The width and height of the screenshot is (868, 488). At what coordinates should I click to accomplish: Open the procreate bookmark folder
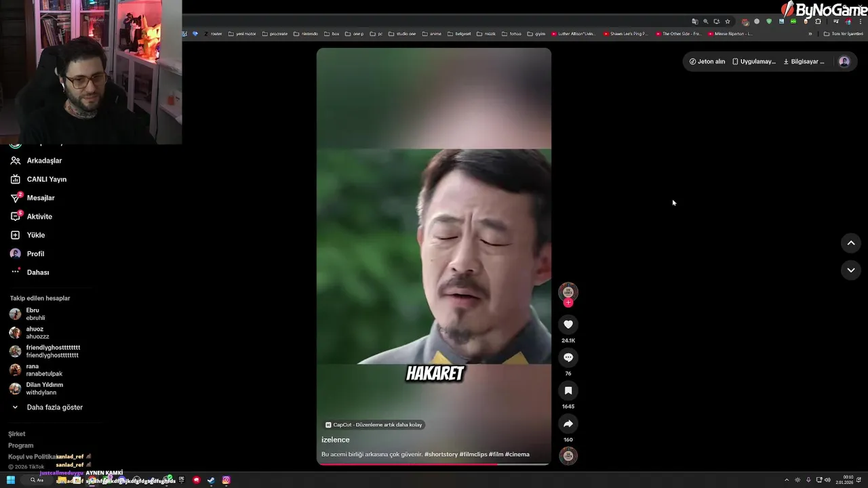pyautogui.click(x=275, y=33)
